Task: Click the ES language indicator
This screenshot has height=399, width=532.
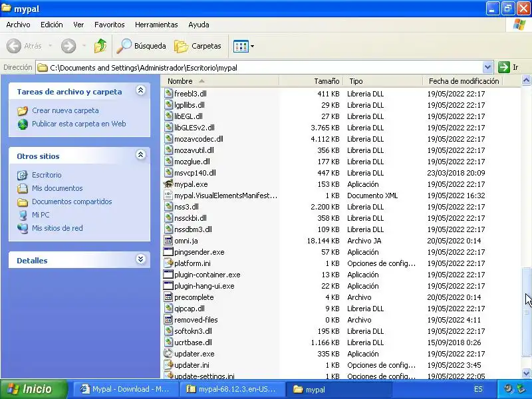Action: (478, 389)
